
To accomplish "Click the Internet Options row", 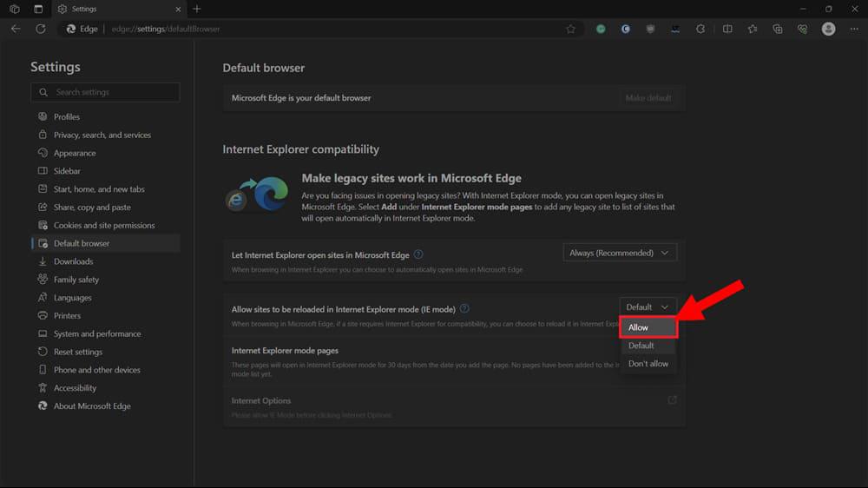I will [454, 407].
